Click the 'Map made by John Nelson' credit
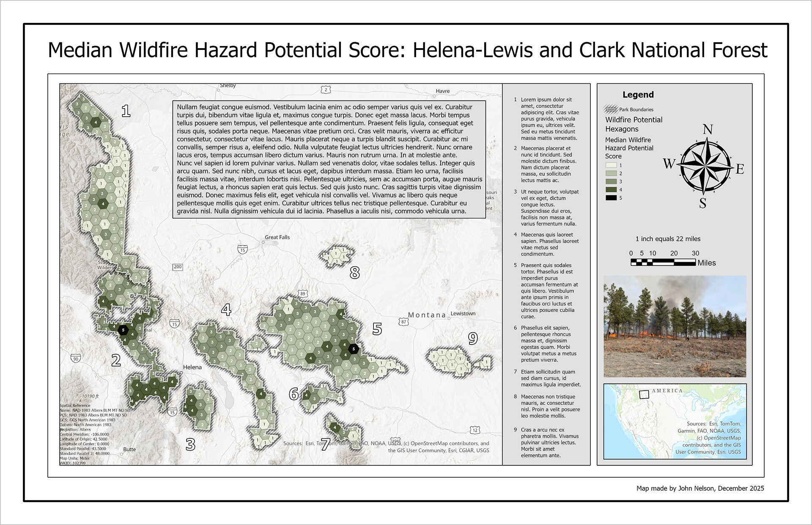 700,488
